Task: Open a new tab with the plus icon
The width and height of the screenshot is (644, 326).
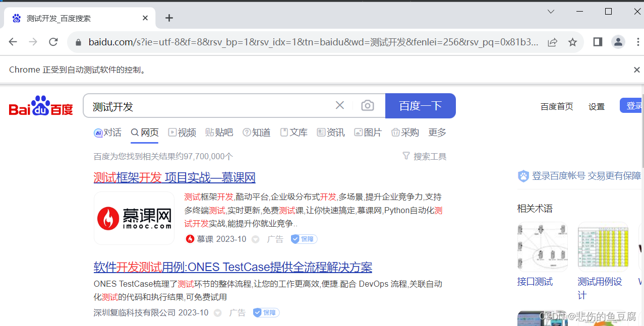Action: click(x=169, y=18)
